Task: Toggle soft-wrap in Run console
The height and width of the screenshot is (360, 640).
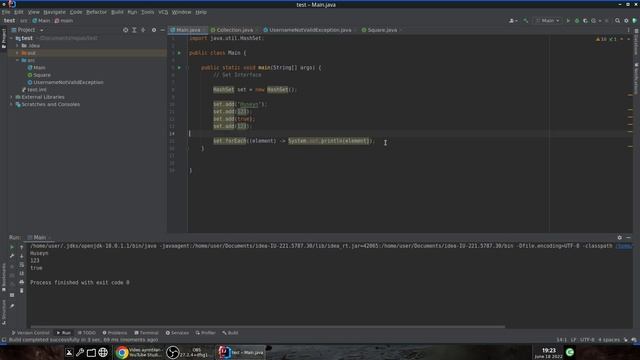Action: point(22,264)
